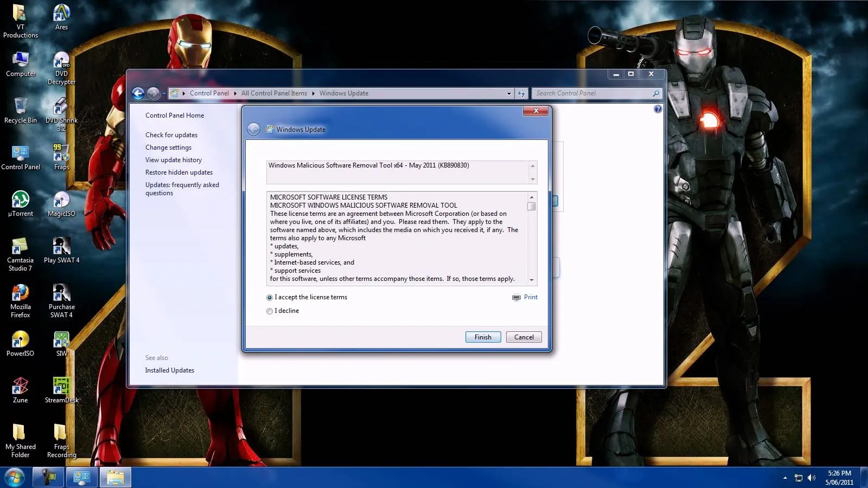Launch the Fraps desktop shortcut
The height and width of the screenshot is (488, 868).
click(61, 157)
